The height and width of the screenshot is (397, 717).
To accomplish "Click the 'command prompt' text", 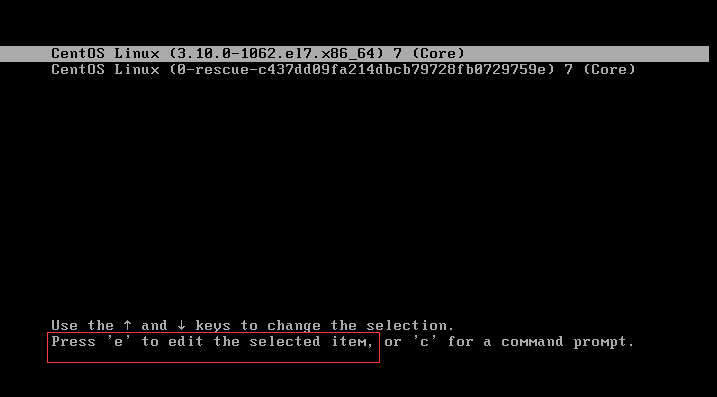I will point(567,342).
